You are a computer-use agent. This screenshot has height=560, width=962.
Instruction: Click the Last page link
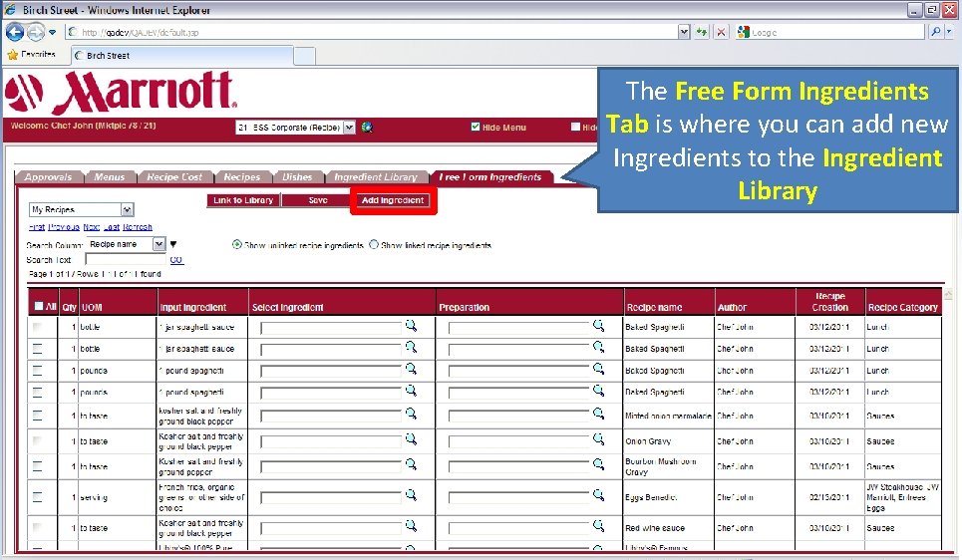112,227
